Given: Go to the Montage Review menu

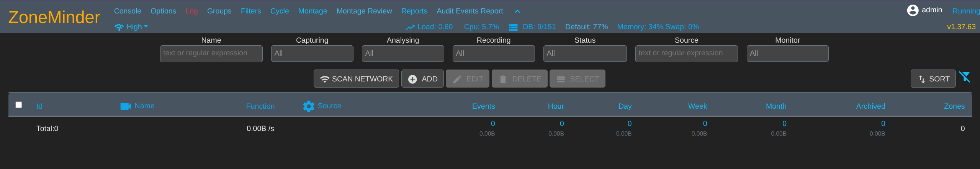Looking at the screenshot, I should point(364,11).
